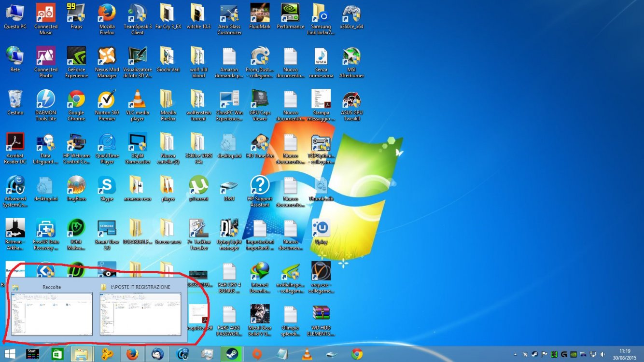Open EaseUS Data Recovery shortcut
This screenshot has width=644, height=362.
(46, 234)
